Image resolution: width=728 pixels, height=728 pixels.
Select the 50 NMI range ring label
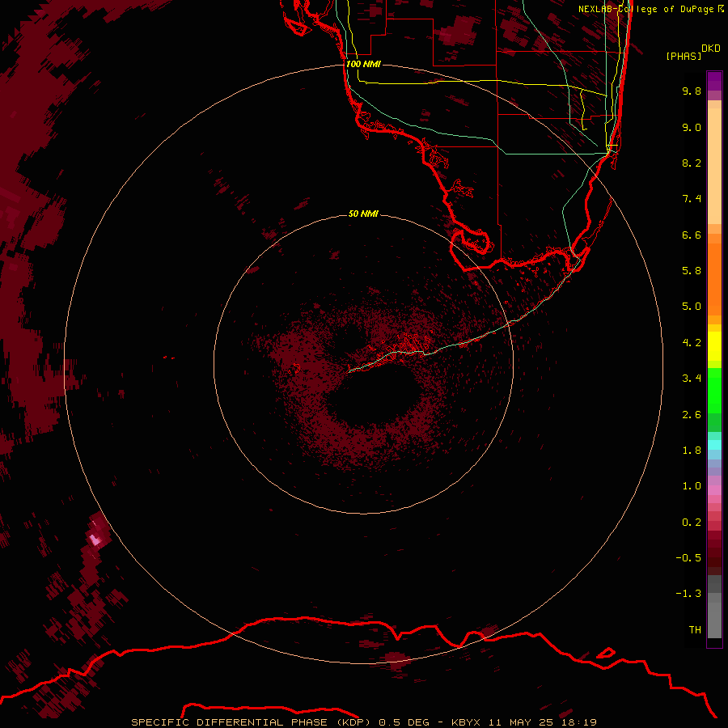(x=363, y=214)
